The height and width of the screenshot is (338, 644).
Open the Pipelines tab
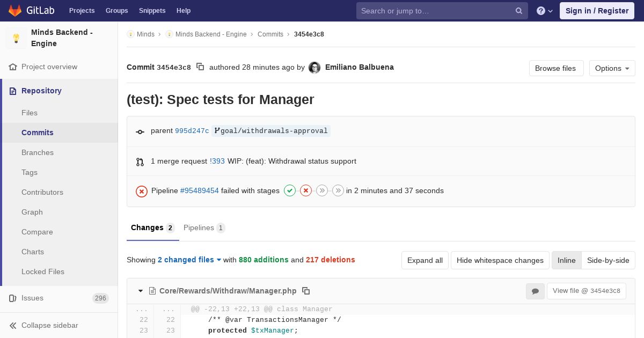(x=204, y=228)
